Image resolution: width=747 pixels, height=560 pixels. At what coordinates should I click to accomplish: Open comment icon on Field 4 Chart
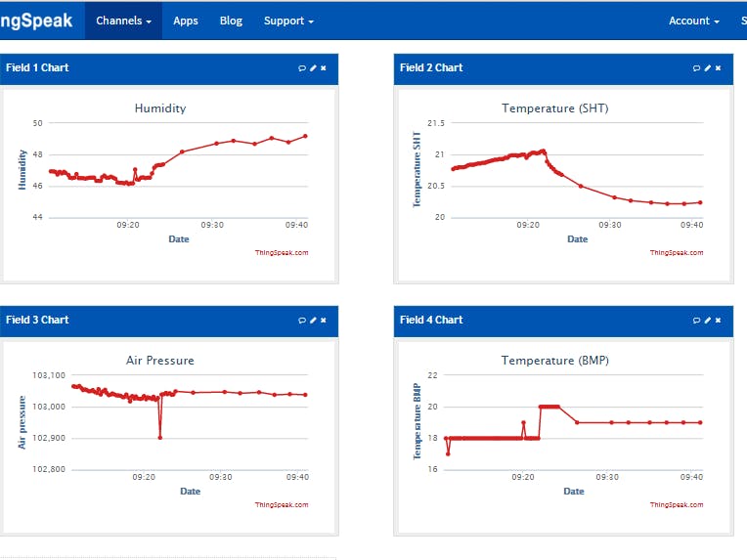pyautogui.click(x=696, y=321)
